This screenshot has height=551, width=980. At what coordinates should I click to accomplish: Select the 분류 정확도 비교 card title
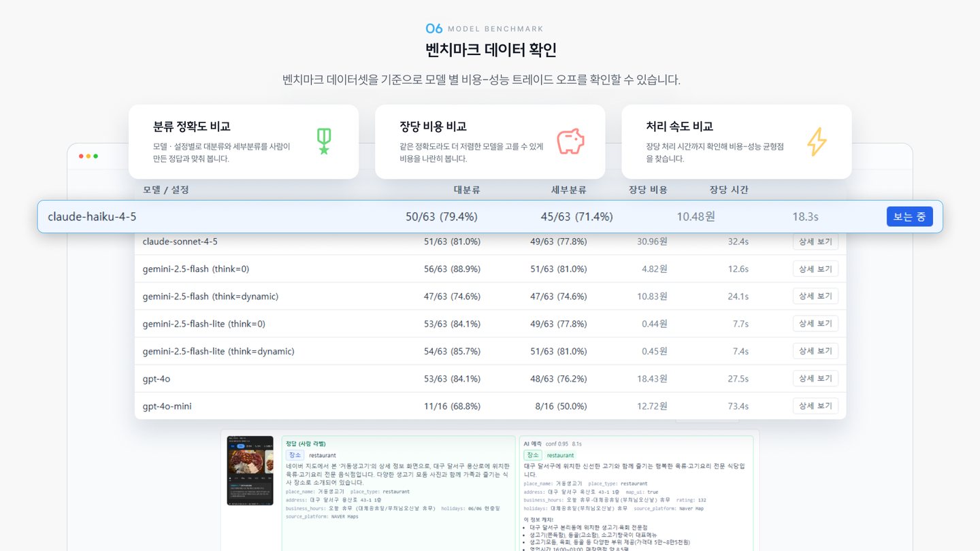192,127
